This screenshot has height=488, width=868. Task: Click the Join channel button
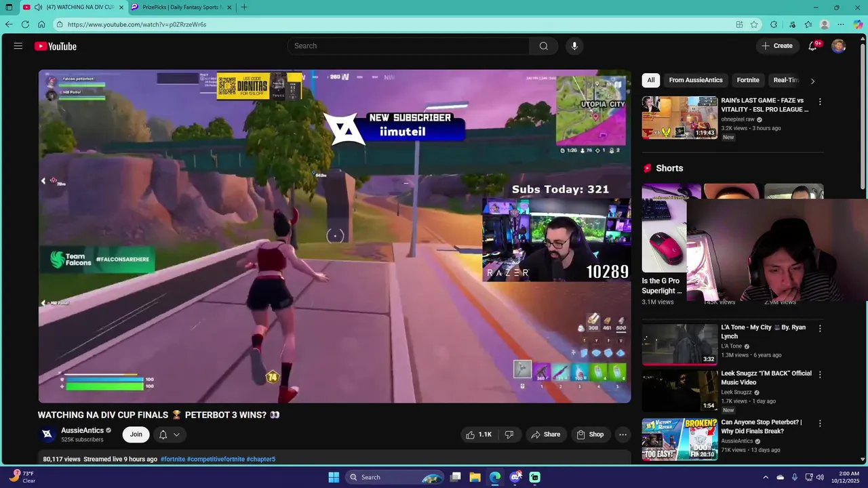[136, 434]
